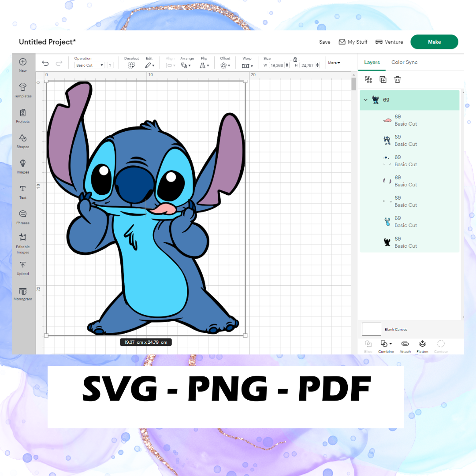Select the white eye highlights layer
The height and width of the screenshot is (476, 476).
(x=409, y=201)
